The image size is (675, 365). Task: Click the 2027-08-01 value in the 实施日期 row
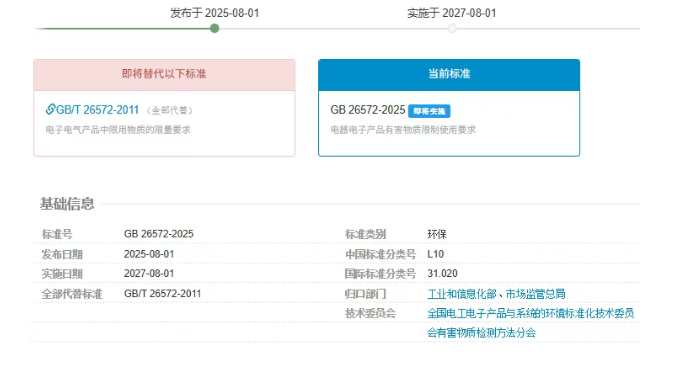click(x=149, y=273)
